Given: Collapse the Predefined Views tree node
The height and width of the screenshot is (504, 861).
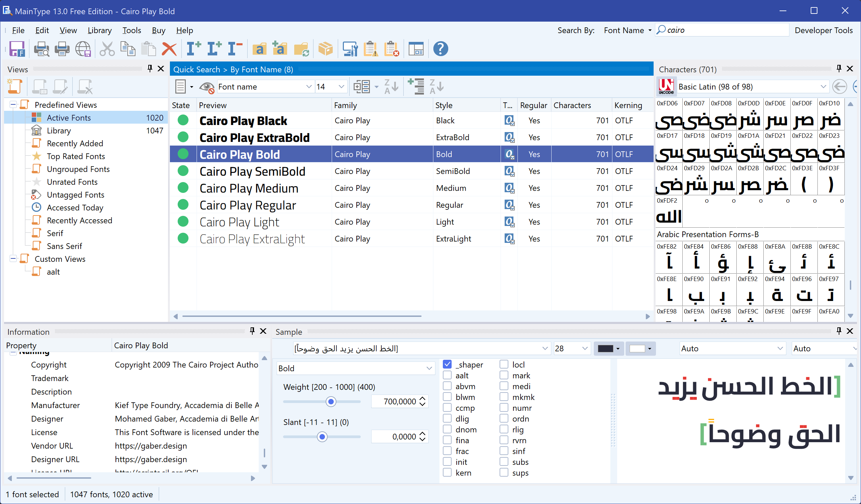Looking at the screenshot, I should click(x=13, y=105).
